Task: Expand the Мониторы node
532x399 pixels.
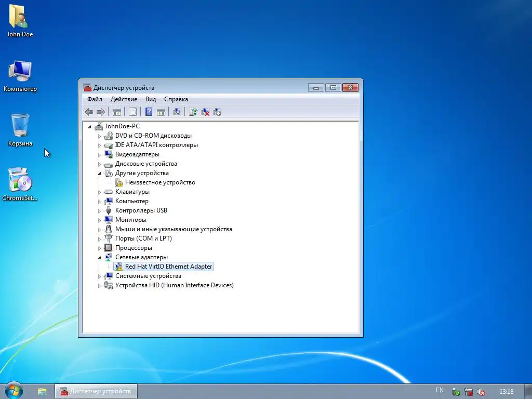Action: pyautogui.click(x=99, y=220)
